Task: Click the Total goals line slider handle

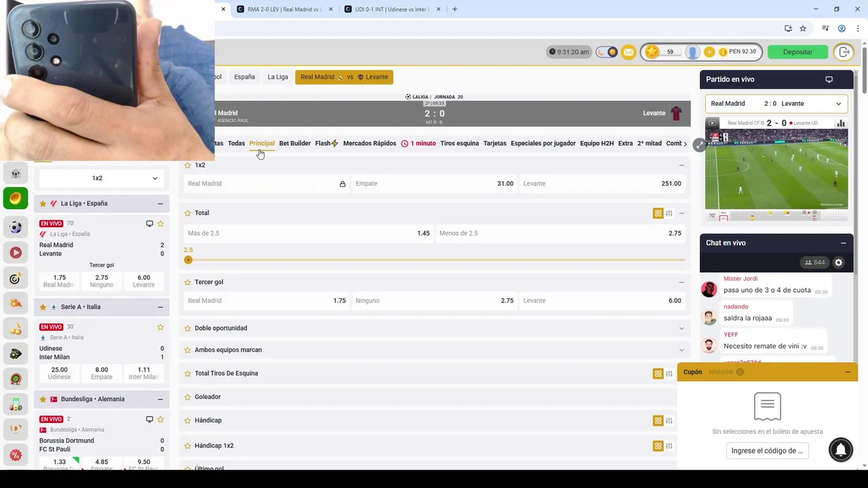Action: click(189, 260)
